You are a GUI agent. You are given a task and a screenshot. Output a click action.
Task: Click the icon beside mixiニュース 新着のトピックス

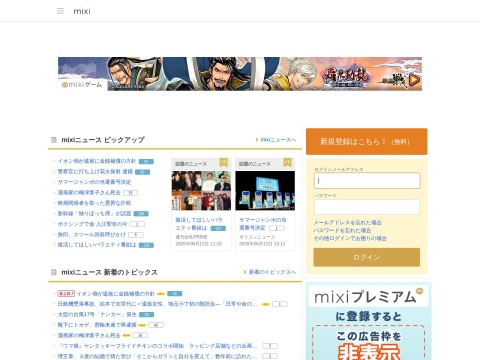click(54, 272)
